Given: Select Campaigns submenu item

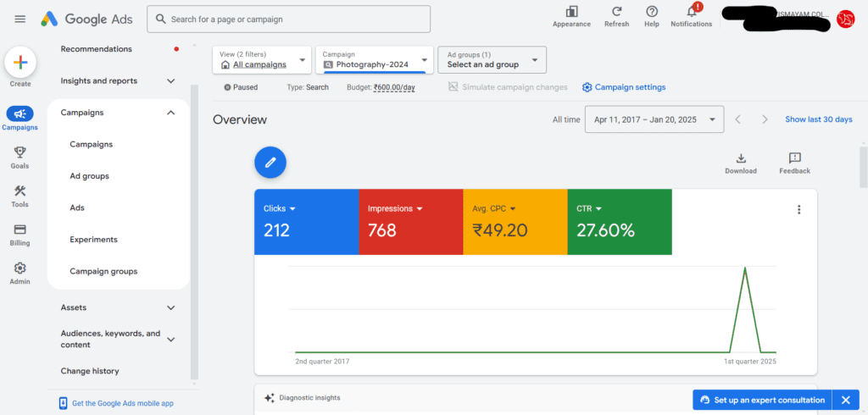Looking at the screenshot, I should pos(92,145).
